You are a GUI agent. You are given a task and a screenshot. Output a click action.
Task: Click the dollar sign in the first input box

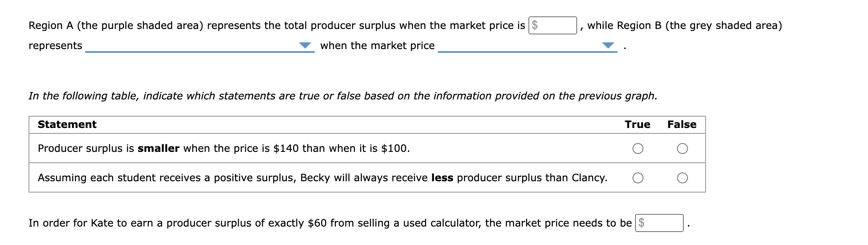click(534, 25)
